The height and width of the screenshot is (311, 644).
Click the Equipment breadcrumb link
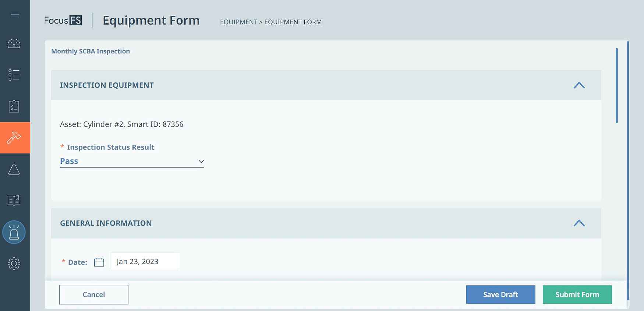[x=238, y=22]
